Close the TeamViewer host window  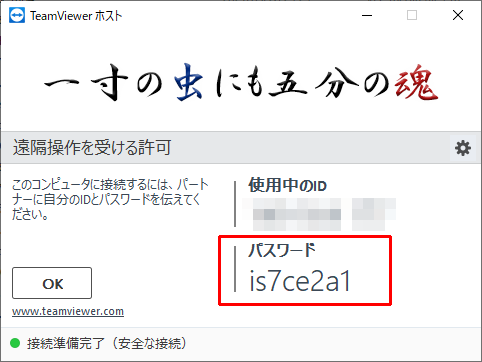point(458,15)
